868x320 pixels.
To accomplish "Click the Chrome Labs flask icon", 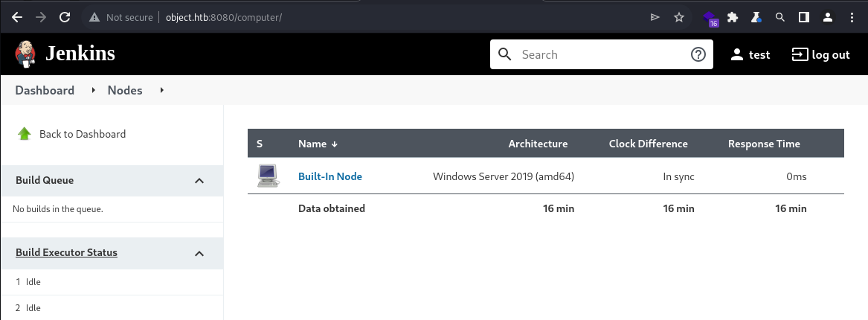I will [756, 17].
